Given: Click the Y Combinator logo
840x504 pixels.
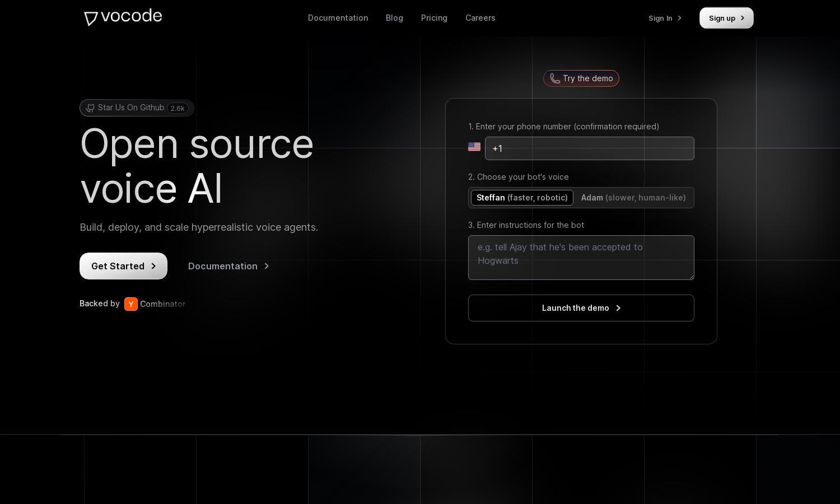Looking at the screenshot, I should pyautogui.click(x=131, y=304).
